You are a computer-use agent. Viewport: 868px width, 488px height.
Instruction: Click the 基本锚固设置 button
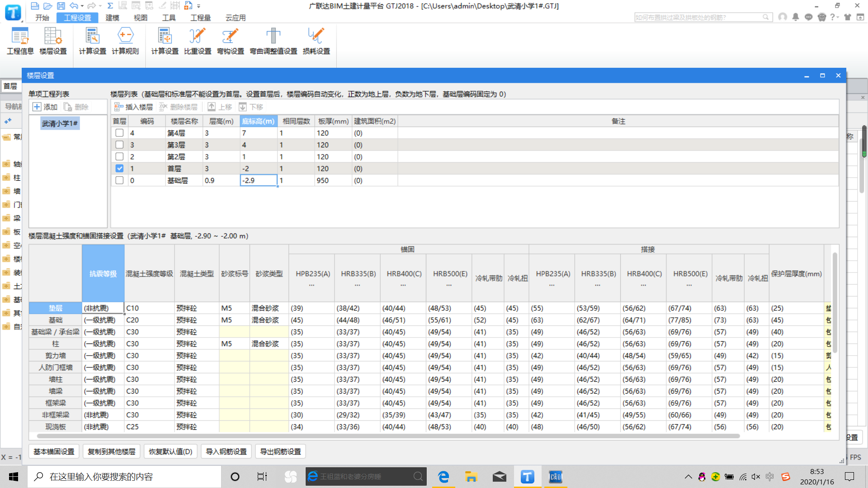pos(54,451)
